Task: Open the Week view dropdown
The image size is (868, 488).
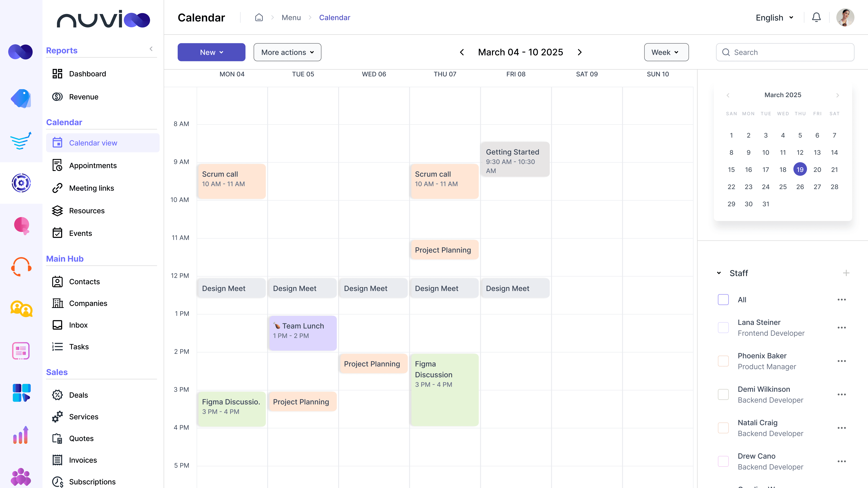Action: (666, 52)
